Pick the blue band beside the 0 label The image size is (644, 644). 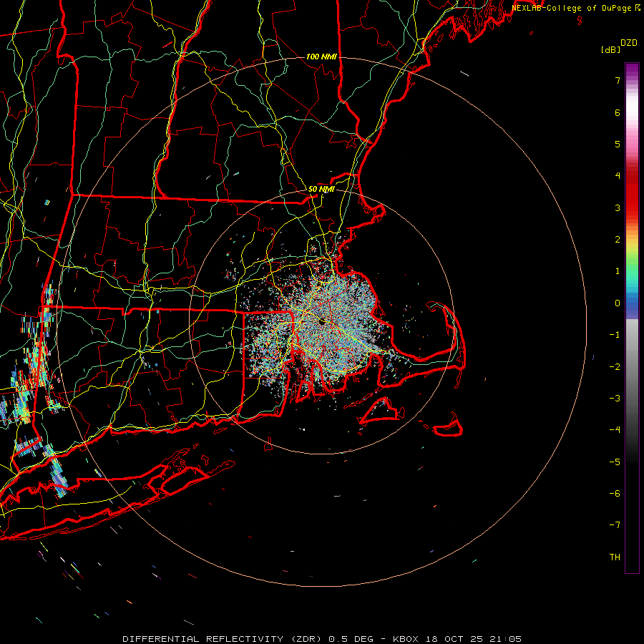[632, 303]
